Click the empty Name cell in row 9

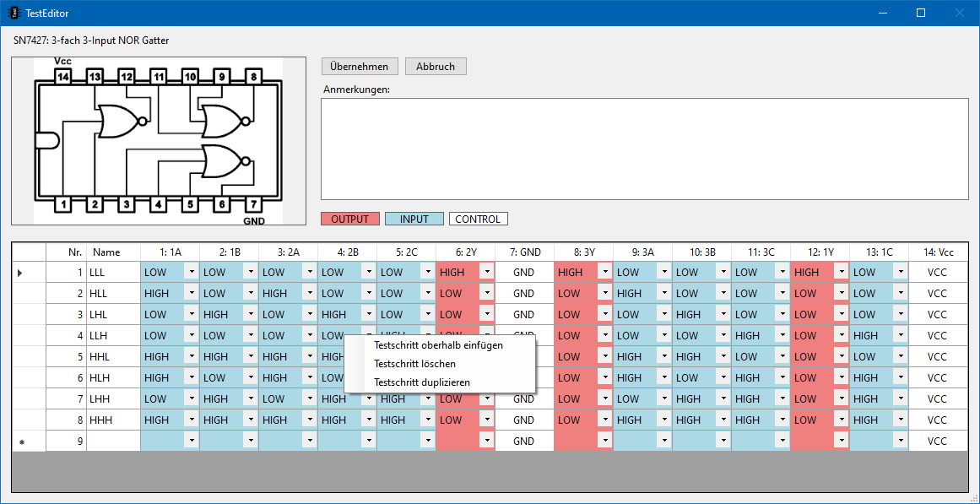point(113,441)
